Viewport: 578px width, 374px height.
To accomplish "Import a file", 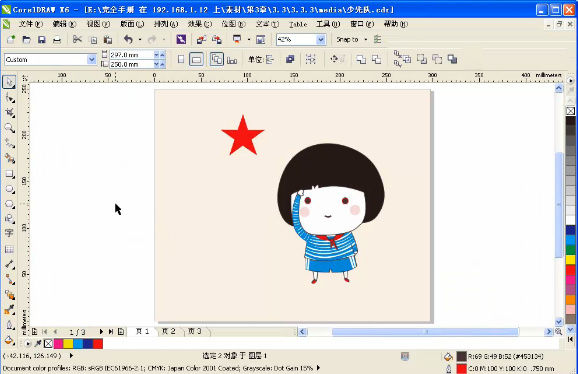I will click(x=201, y=39).
